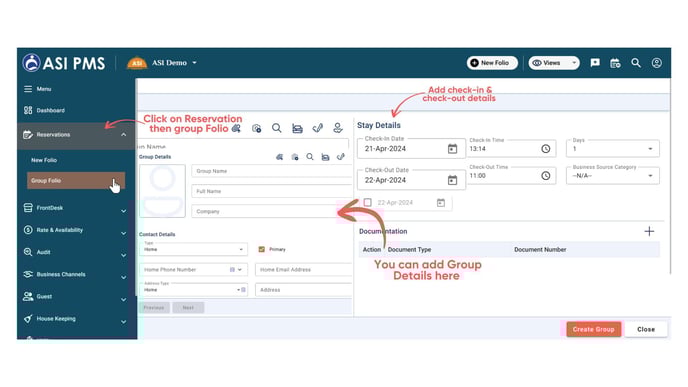Open the Days dropdown
This screenshot has width=688, height=387.
click(613, 149)
